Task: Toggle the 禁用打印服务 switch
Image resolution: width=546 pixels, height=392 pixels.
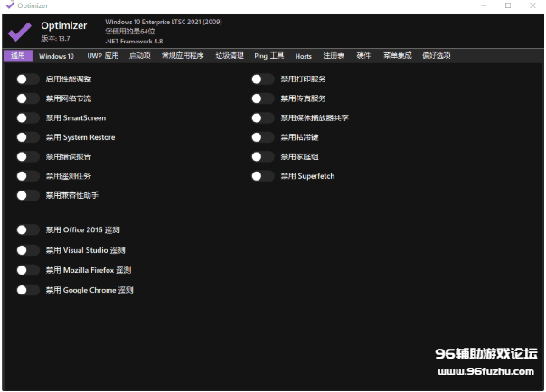Action: [x=263, y=79]
